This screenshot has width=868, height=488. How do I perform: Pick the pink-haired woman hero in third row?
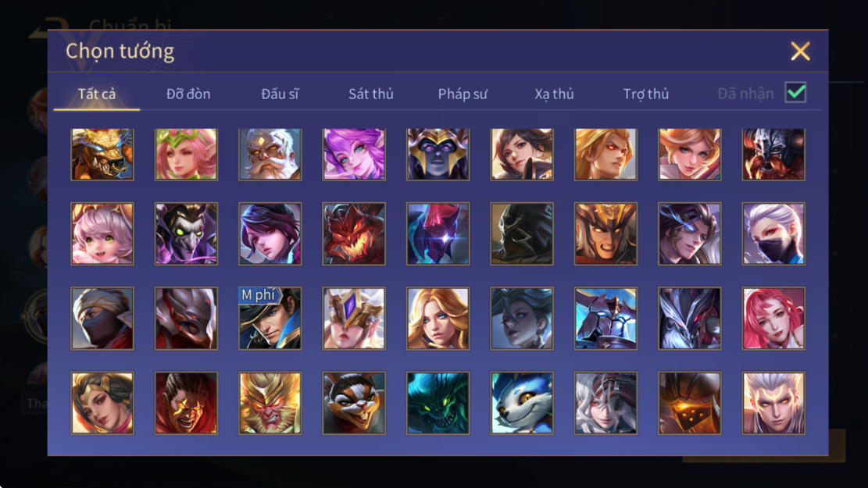tap(774, 318)
